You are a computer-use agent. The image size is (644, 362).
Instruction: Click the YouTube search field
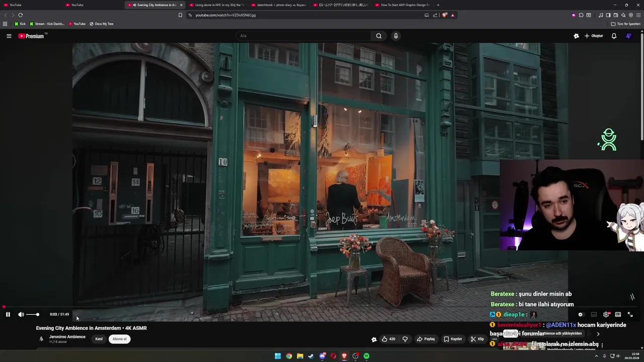pos(304,36)
